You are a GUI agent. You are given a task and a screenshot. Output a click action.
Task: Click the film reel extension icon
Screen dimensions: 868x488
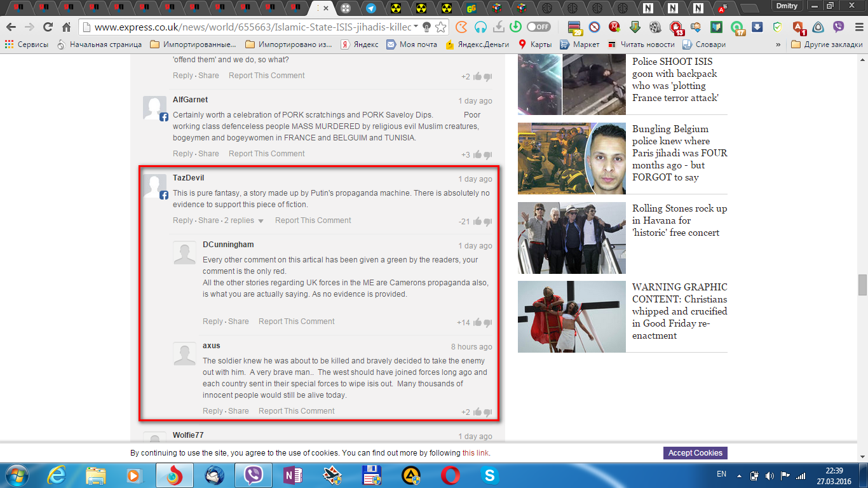click(x=655, y=27)
